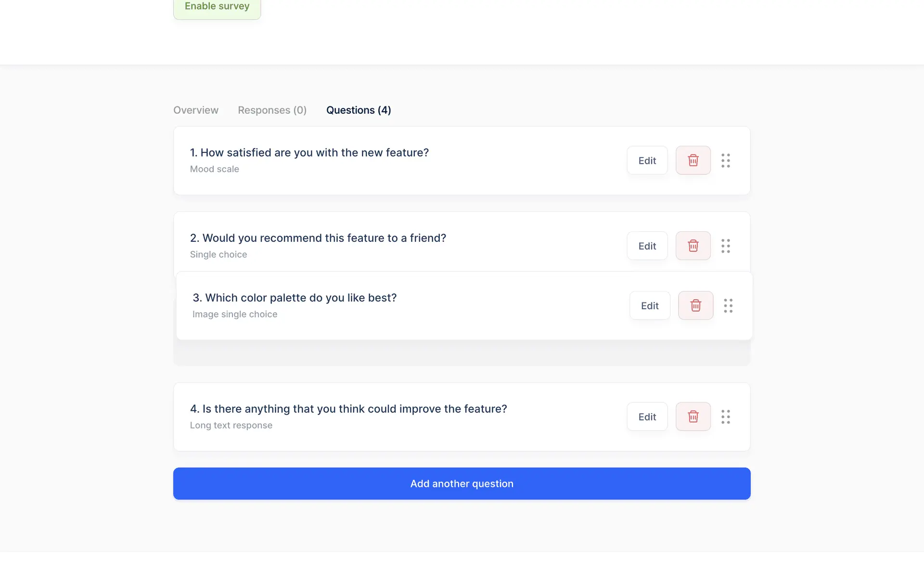Edit the satisfaction question
The width and height of the screenshot is (924, 578).
pos(647,160)
